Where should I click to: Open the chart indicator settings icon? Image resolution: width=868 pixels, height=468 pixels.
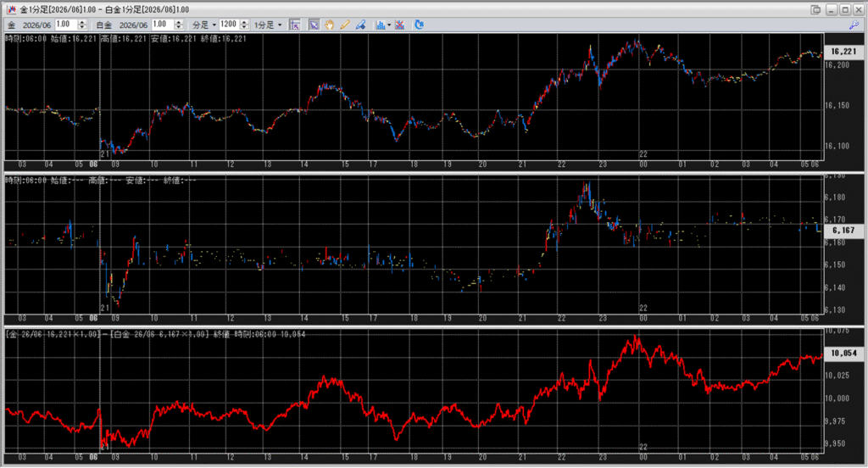coord(380,25)
